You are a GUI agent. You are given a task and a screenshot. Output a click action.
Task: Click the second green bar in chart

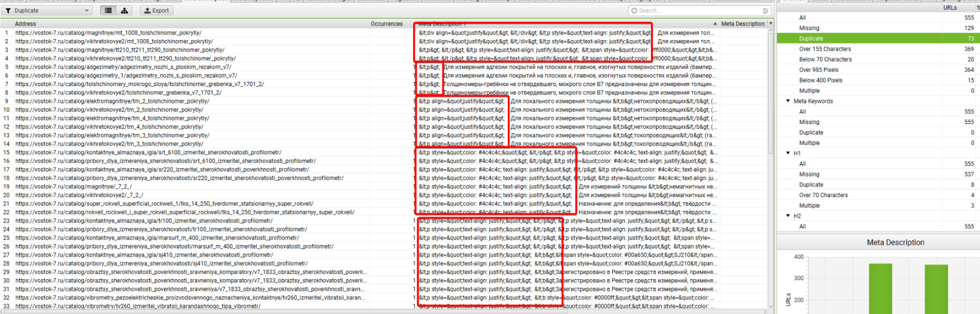936,289
